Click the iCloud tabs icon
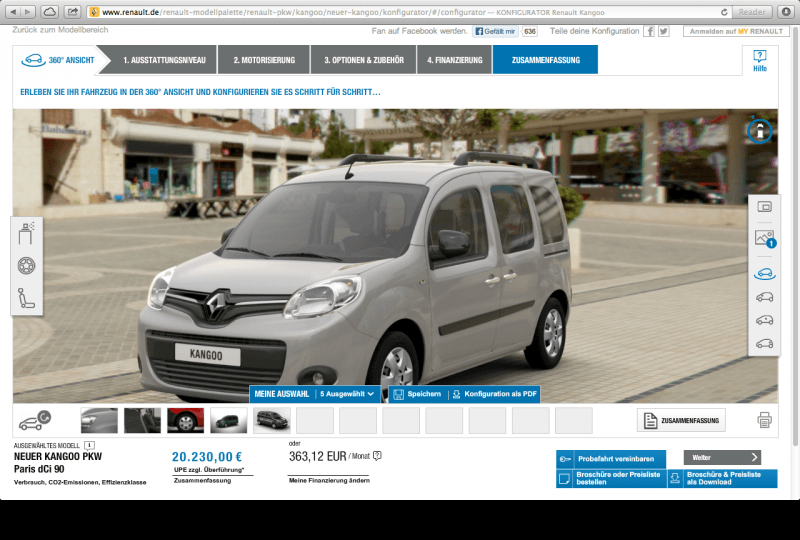Image resolution: width=800 pixels, height=540 pixels. pyautogui.click(x=49, y=12)
